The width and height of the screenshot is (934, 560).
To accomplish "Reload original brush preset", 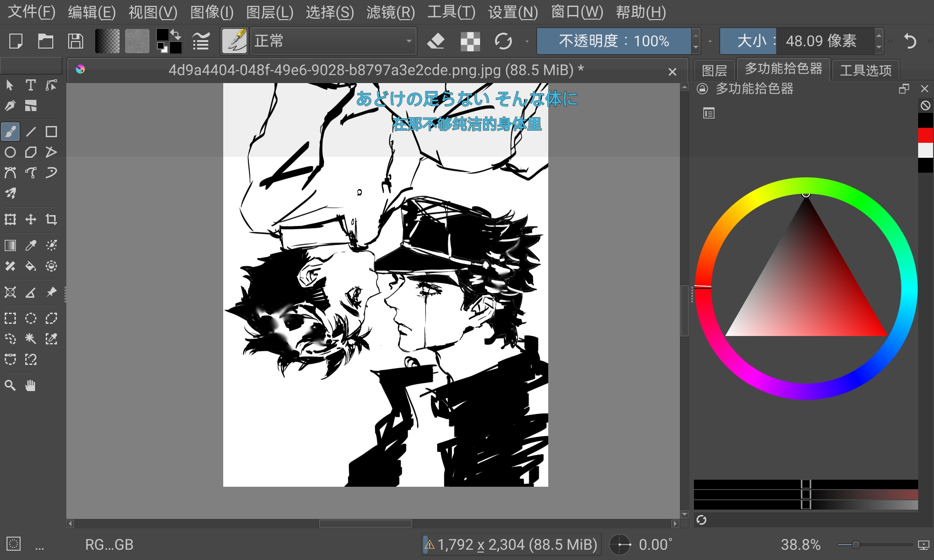I will pos(503,41).
